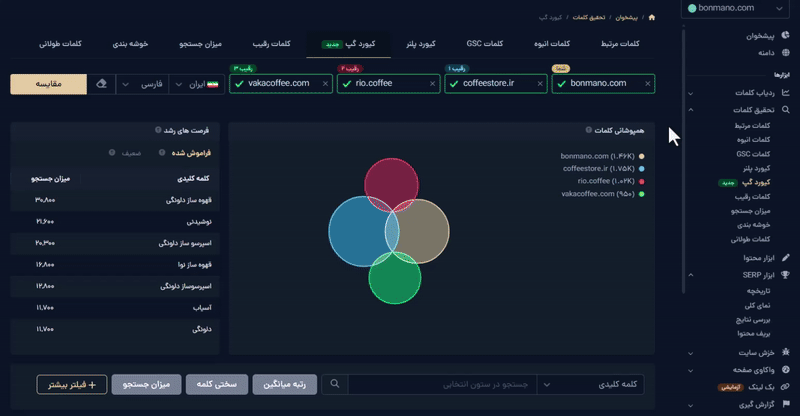The height and width of the screenshot is (416, 800).
Task: Open دامنه globe item in the sidebar
Action: (x=763, y=52)
